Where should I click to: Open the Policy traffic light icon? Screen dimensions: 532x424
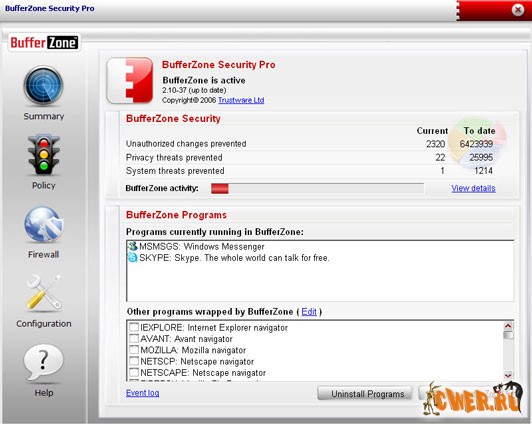pyautogui.click(x=43, y=154)
